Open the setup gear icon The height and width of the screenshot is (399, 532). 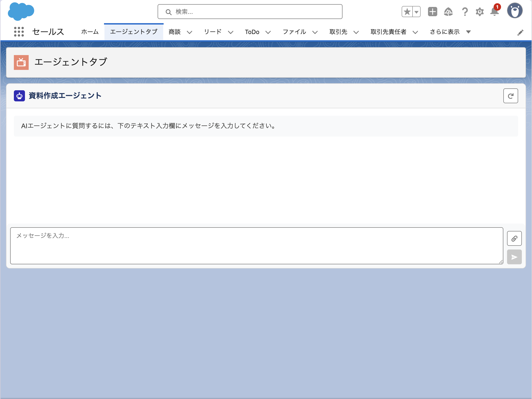click(480, 12)
